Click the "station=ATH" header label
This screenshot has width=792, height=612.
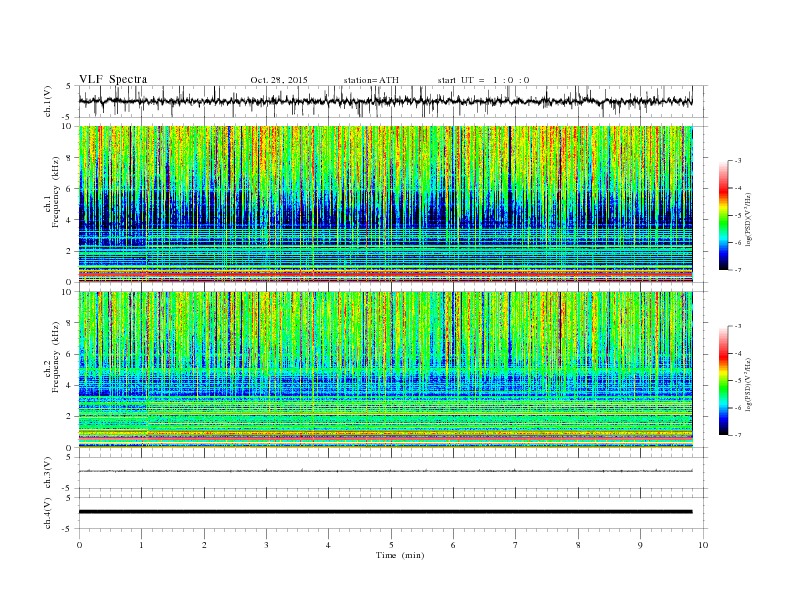371,80
